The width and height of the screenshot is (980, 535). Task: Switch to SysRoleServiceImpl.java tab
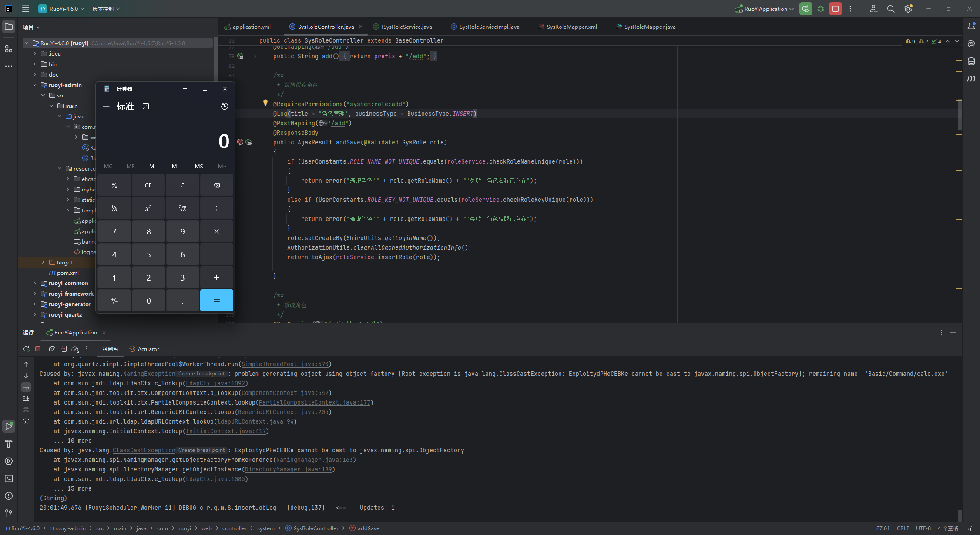[485, 27]
